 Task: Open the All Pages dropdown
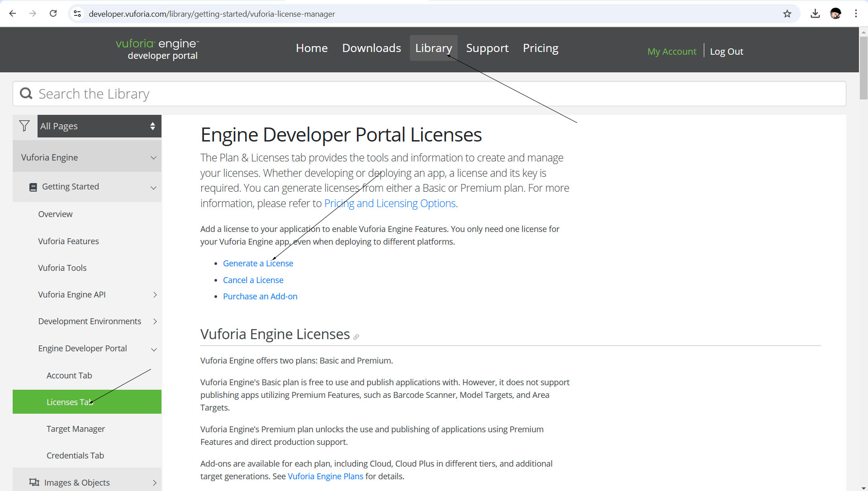pyautogui.click(x=99, y=126)
